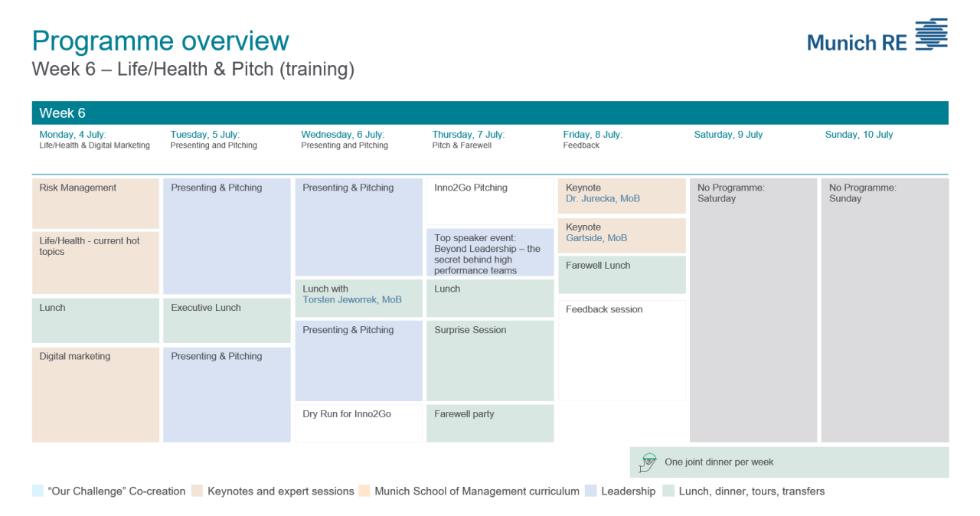Screen dimensions: 980x516
Task: Click the Farewell party block
Action: tap(490, 423)
